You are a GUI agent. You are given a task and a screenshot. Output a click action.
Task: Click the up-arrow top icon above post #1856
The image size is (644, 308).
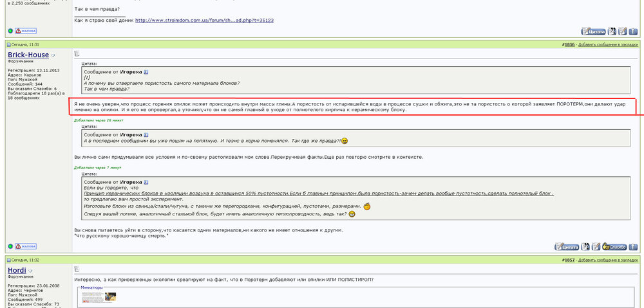click(x=633, y=31)
